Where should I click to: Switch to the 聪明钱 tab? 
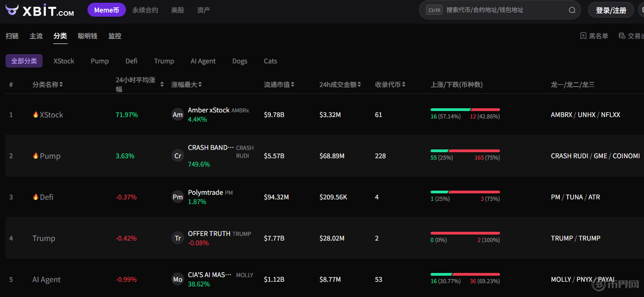pos(88,36)
